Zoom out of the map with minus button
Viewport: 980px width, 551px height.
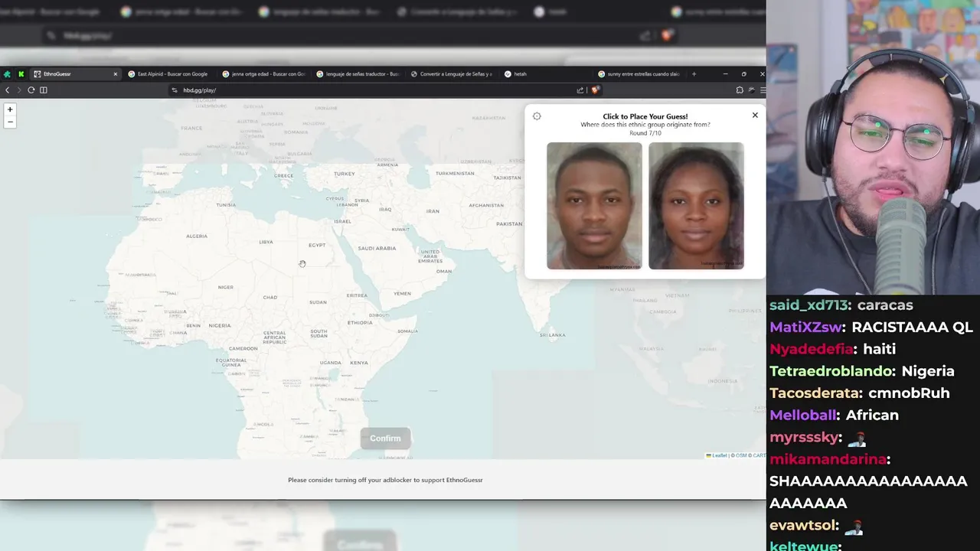tap(10, 122)
